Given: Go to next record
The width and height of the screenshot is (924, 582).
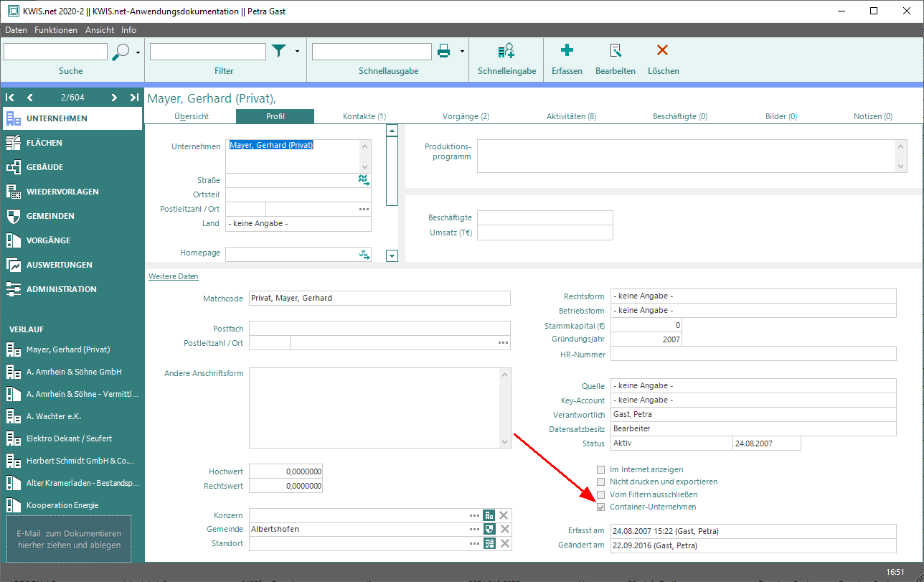Looking at the screenshot, I should pyautogui.click(x=114, y=98).
